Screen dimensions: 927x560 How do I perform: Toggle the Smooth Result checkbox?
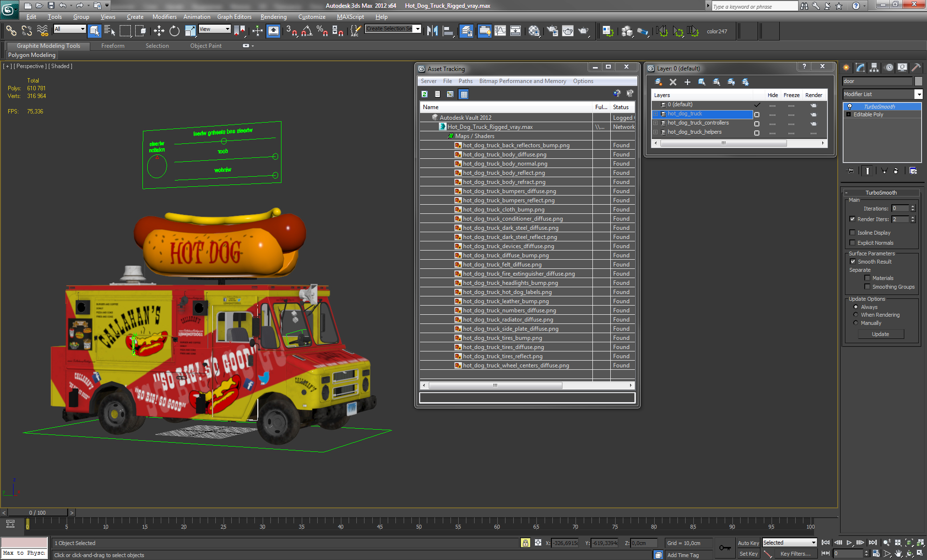click(x=853, y=262)
